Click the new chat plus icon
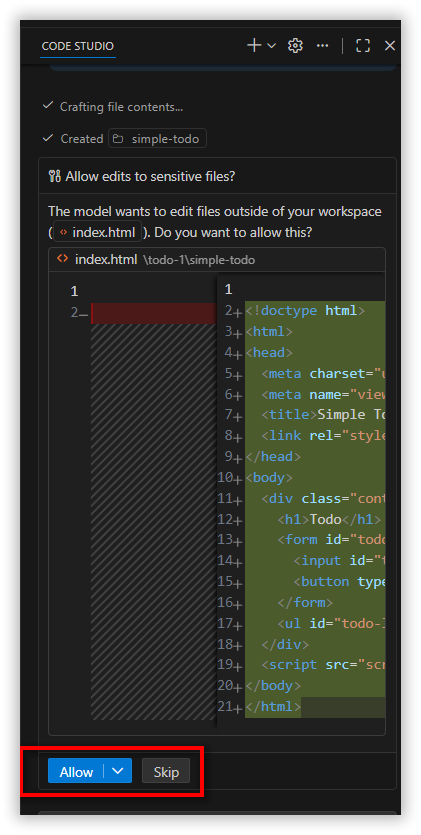The width and height of the screenshot is (421, 835). point(254,46)
